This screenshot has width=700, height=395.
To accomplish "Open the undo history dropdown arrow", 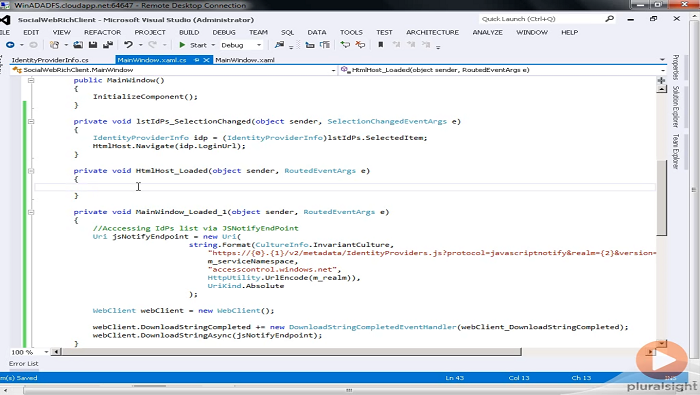I will pos(140,45).
